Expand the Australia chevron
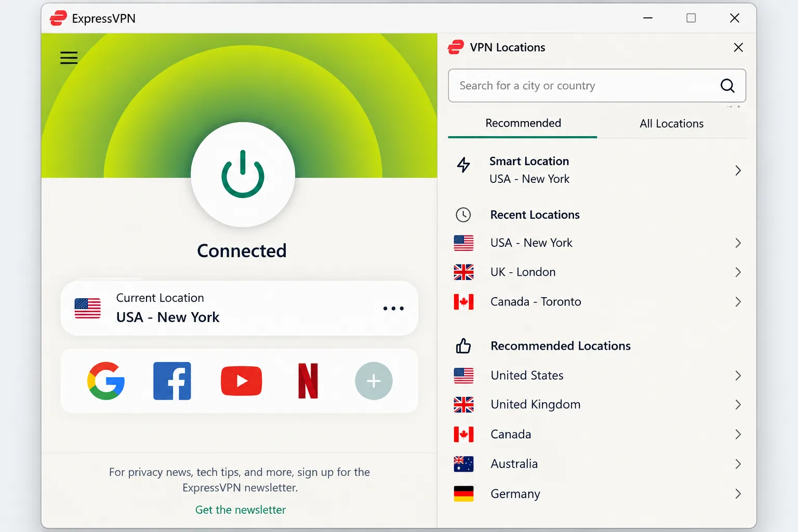 point(738,464)
